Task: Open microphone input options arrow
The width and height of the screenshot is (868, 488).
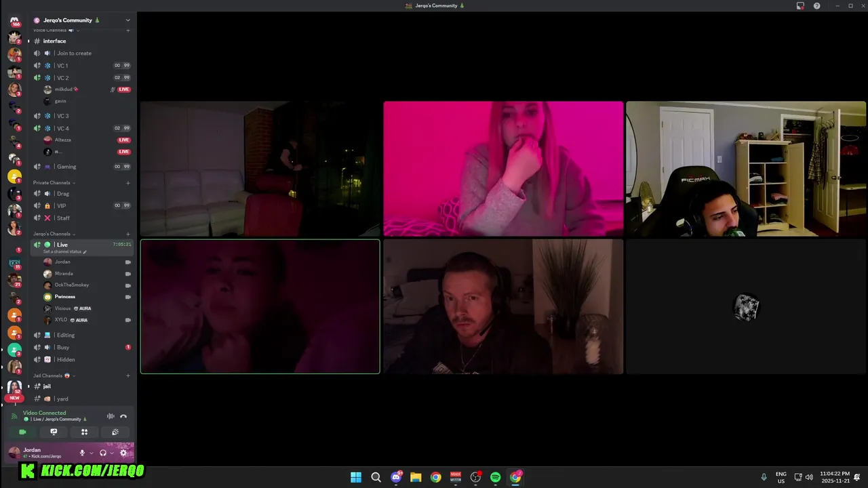Action: point(91,453)
